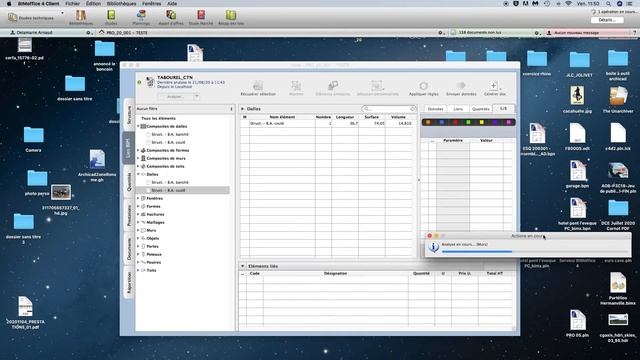Screen dimensions: 640x360
Task: Toggle checkbox for Struct. - B.A. banché under Composites de dalles
Action: [x=148, y=134]
